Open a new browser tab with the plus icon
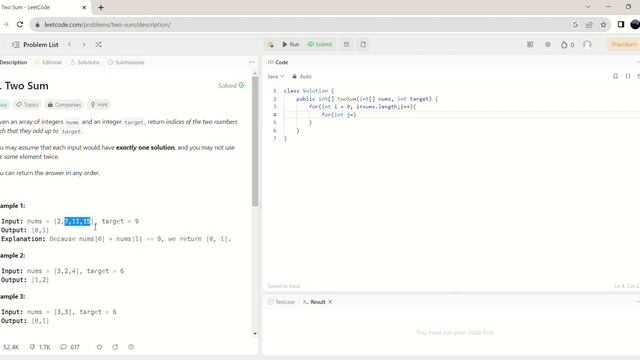The width and height of the screenshot is (640, 360). 101,7
